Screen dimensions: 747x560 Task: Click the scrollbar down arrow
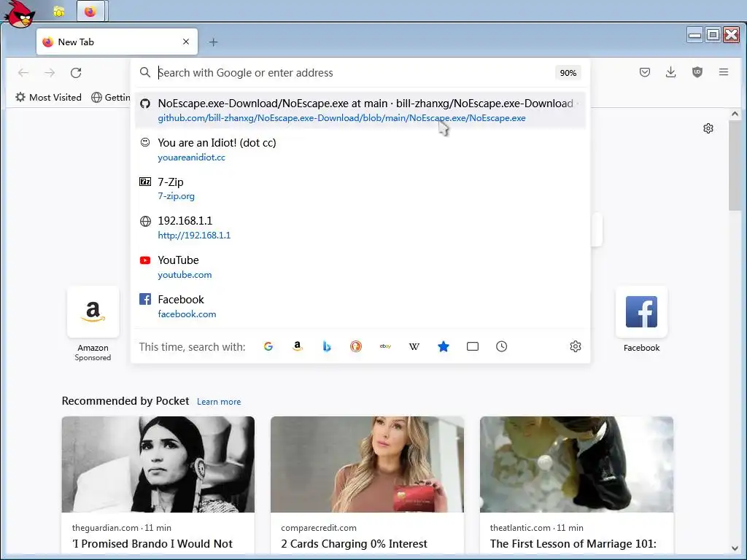coord(735,548)
